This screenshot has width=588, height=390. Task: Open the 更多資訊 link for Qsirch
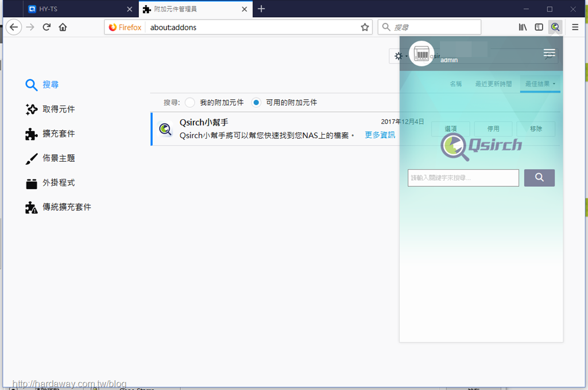(x=380, y=135)
